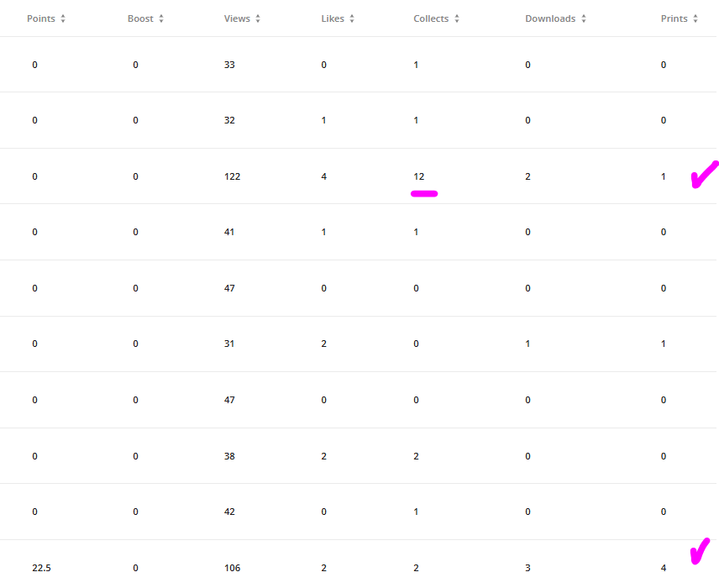Viewport: 719px width, 588px height.
Task: Click the prints value 4 in last row
Action: (663, 568)
